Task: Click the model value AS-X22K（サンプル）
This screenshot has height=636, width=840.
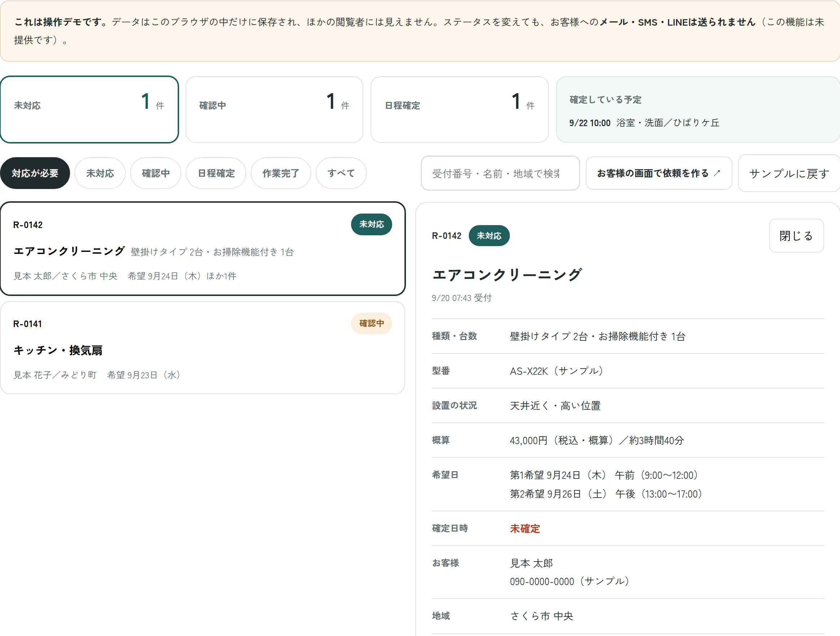Action: click(557, 371)
